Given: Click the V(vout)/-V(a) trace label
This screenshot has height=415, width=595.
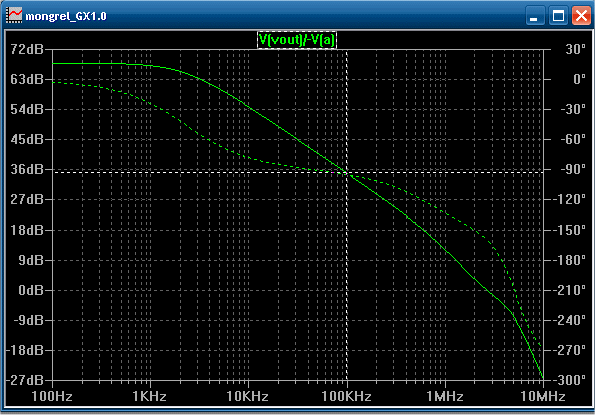Looking at the screenshot, I should (x=297, y=39).
